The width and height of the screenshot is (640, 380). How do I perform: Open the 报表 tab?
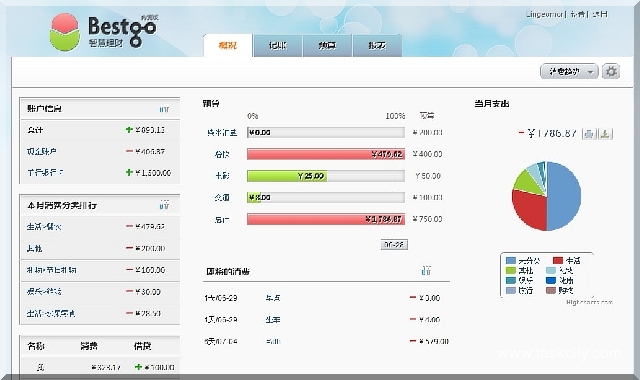(x=377, y=45)
